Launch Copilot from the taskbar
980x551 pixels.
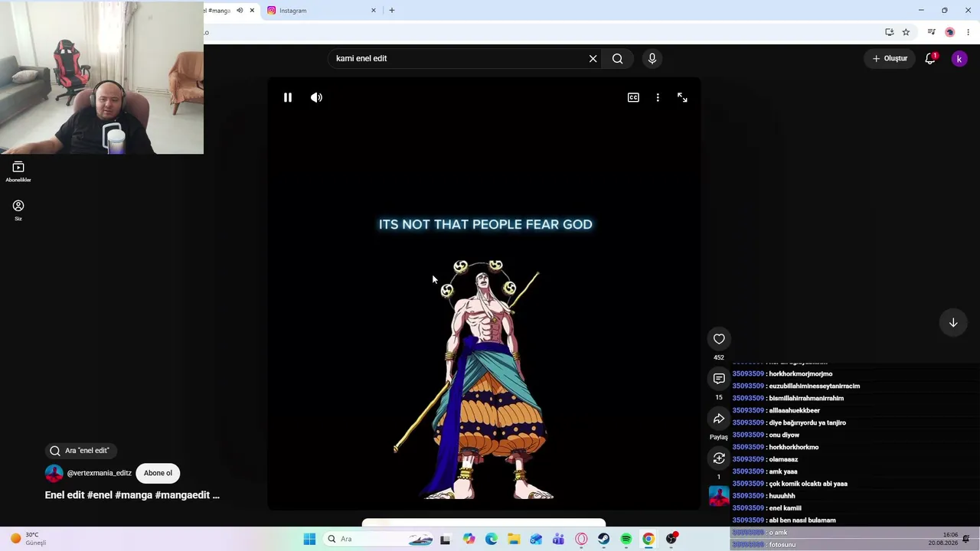[x=469, y=539]
